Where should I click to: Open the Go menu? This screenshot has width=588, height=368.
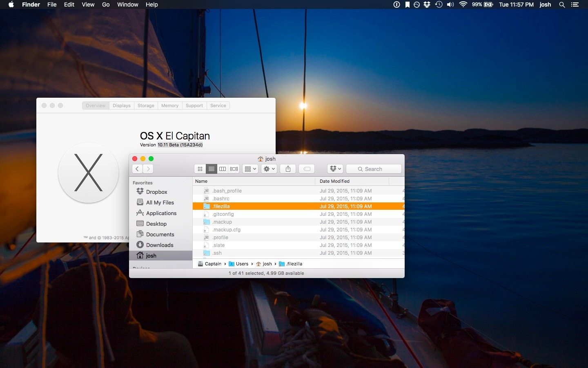tap(106, 4)
